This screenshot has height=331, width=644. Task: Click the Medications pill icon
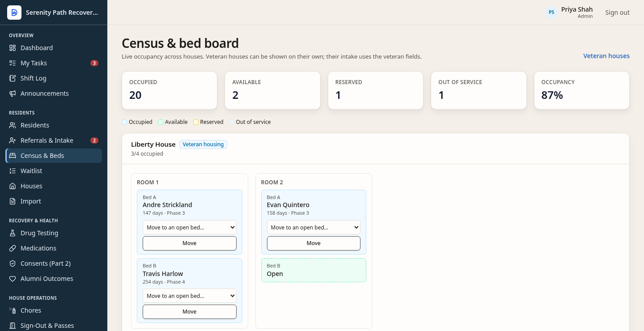pyautogui.click(x=13, y=248)
